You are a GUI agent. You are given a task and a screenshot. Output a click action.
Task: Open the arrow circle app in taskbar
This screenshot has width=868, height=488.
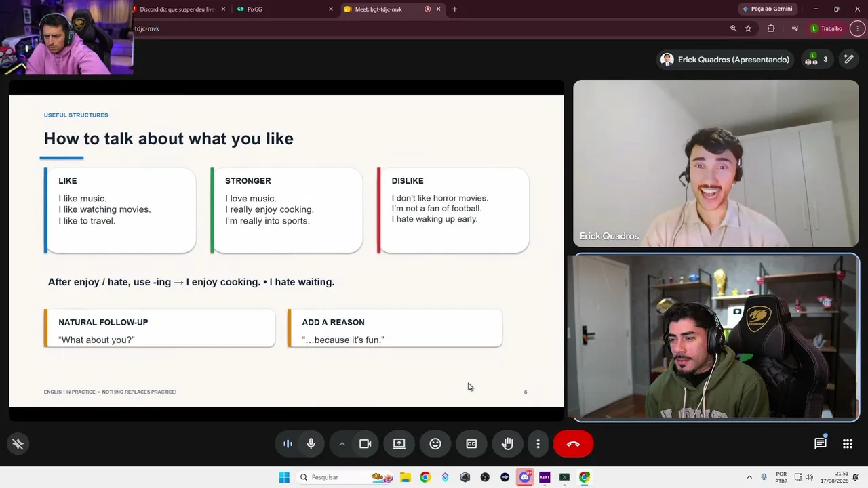point(505,477)
